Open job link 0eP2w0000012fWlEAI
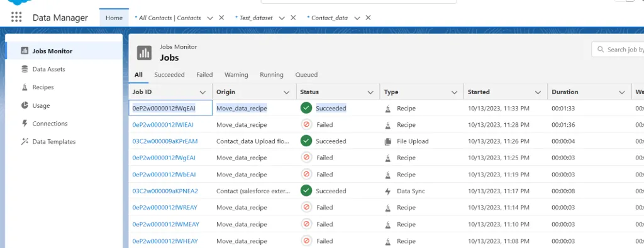The width and height of the screenshot is (644, 248). (163, 124)
